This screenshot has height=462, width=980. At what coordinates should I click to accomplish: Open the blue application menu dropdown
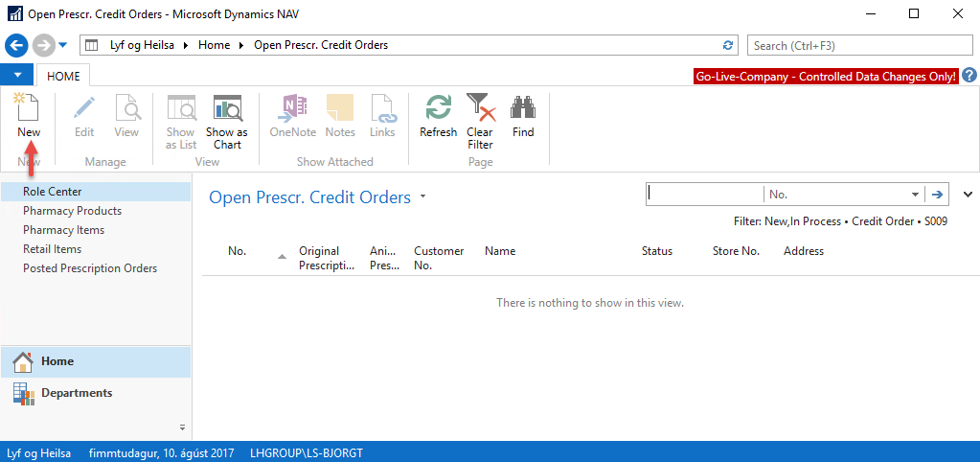click(x=17, y=76)
